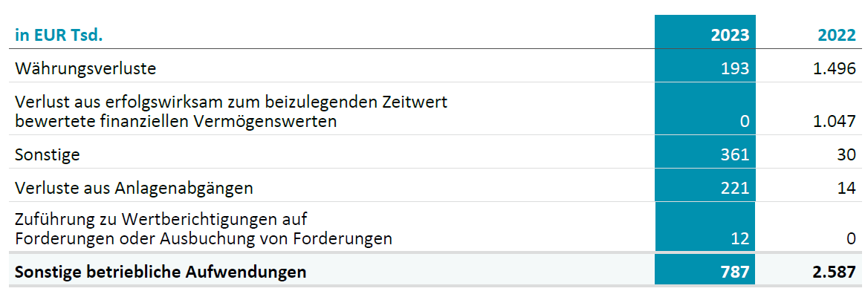Select the 221 value for Anlagenabgängen
This screenshot has width=868, height=297.
pyautogui.click(x=734, y=189)
